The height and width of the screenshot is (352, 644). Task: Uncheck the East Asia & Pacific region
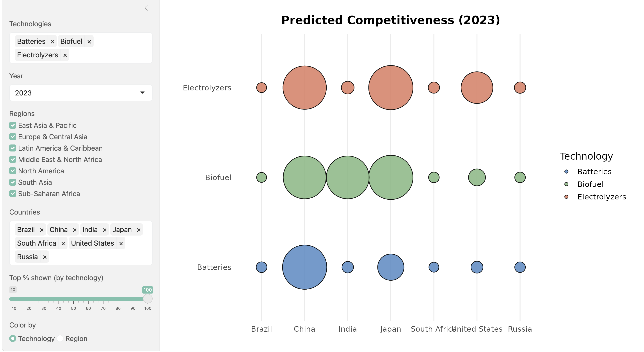(x=13, y=125)
